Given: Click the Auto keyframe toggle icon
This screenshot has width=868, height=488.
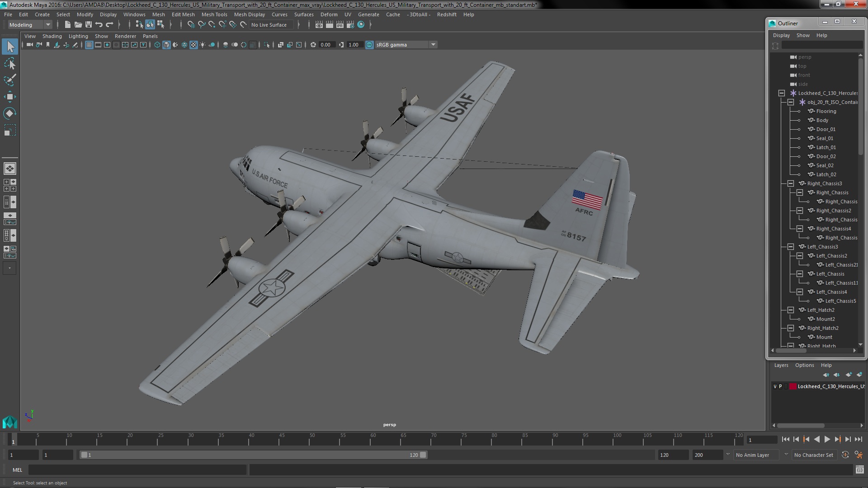Looking at the screenshot, I should click(845, 455).
